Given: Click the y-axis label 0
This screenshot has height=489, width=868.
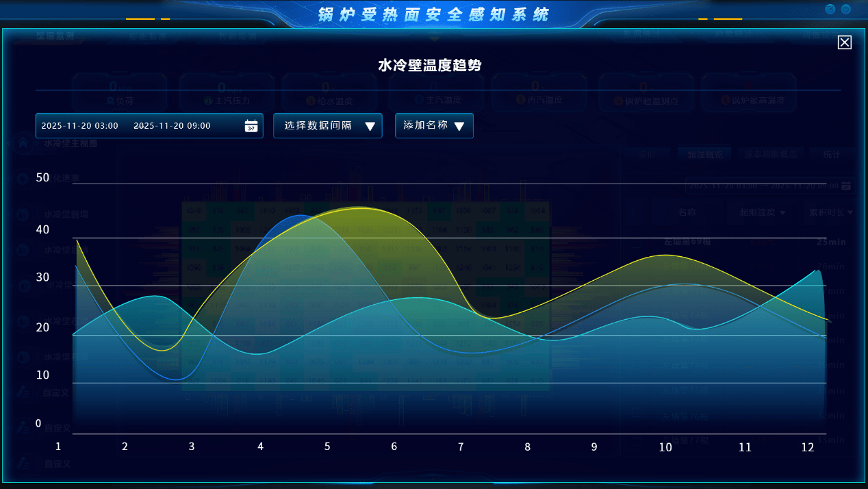Looking at the screenshot, I should click(38, 423).
